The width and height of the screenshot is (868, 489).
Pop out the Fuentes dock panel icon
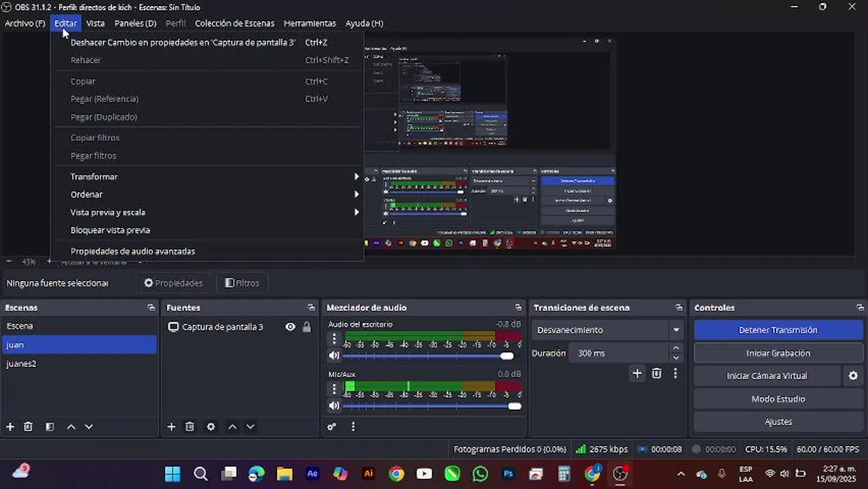(311, 308)
